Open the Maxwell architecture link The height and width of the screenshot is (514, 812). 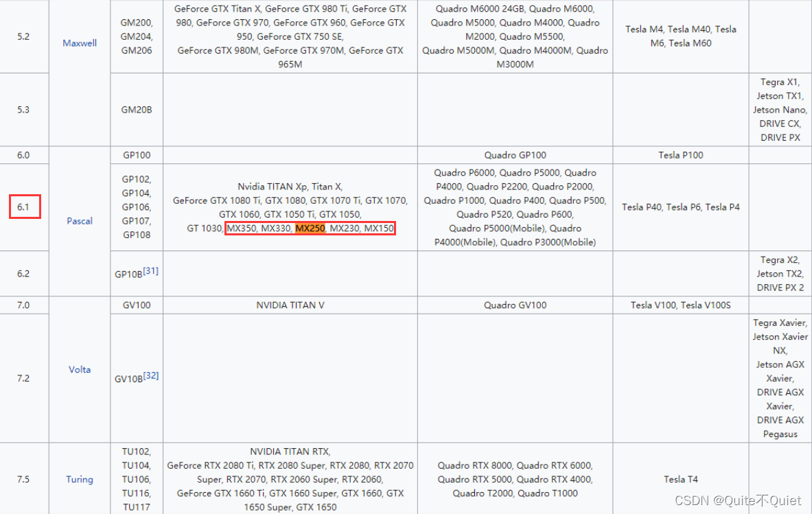[79, 43]
